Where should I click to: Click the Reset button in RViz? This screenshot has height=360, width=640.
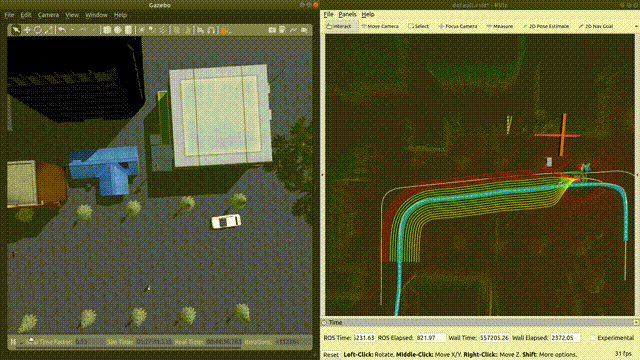point(331,355)
